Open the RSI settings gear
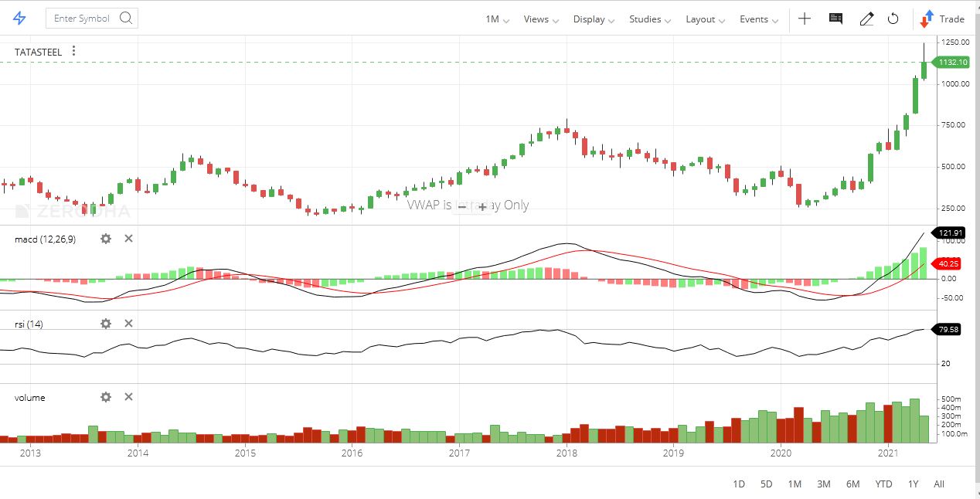Viewport: 980px width, 499px height. [106, 324]
